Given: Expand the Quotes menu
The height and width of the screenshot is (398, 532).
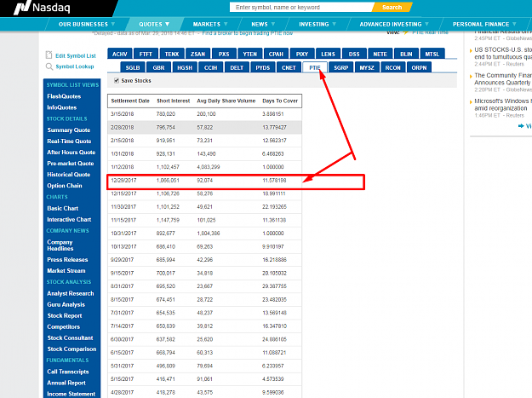Looking at the screenshot, I should coord(154,24).
